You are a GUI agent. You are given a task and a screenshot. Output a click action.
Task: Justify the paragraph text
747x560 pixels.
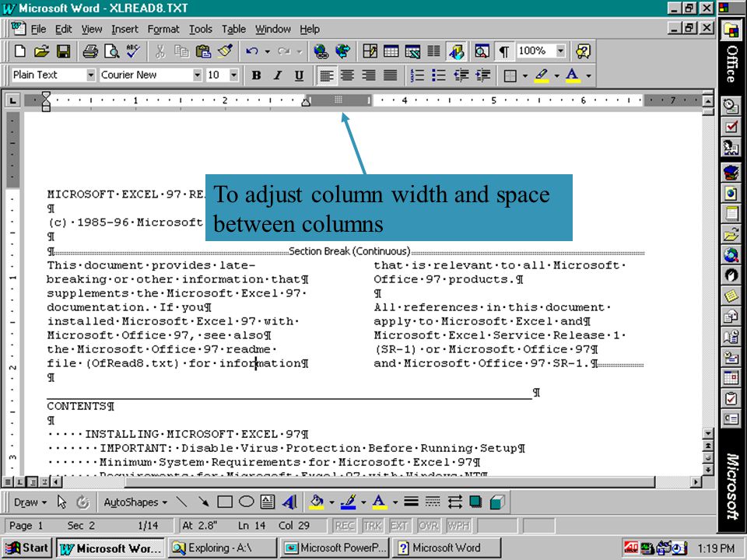390,75
